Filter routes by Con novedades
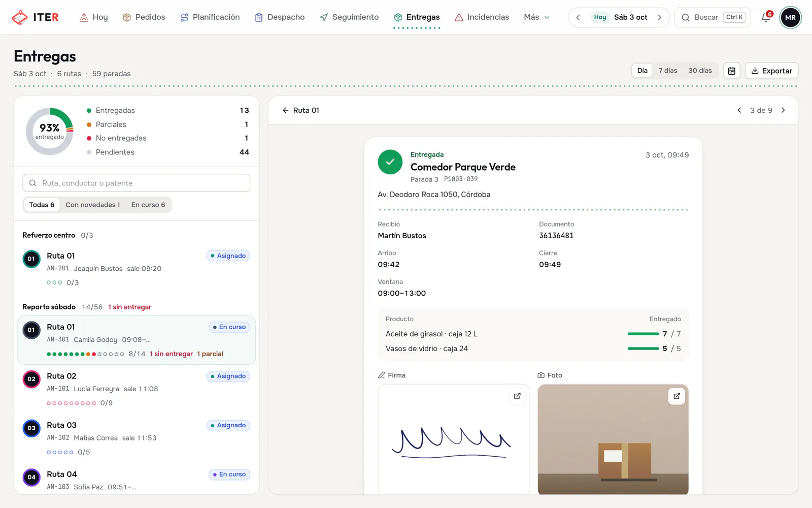The height and width of the screenshot is (508, 812). pyautogui.click(x=93, y=205)
